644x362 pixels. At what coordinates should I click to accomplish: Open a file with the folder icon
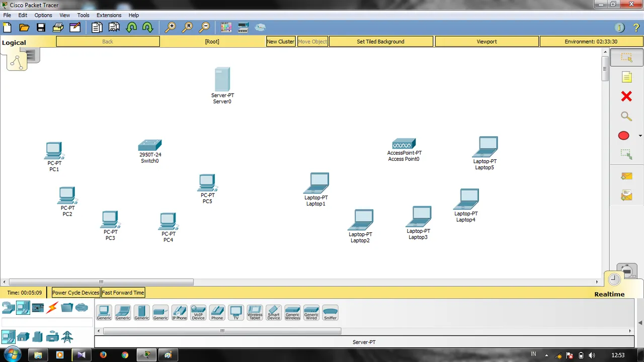click(x=24, y=28)
